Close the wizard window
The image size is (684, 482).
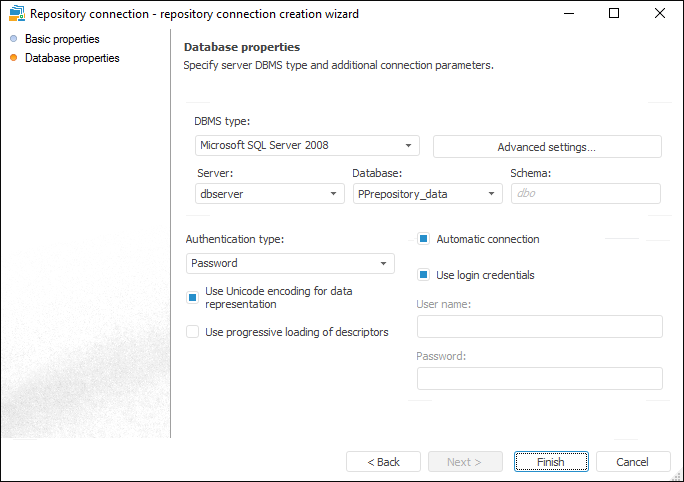click(660, 14)
